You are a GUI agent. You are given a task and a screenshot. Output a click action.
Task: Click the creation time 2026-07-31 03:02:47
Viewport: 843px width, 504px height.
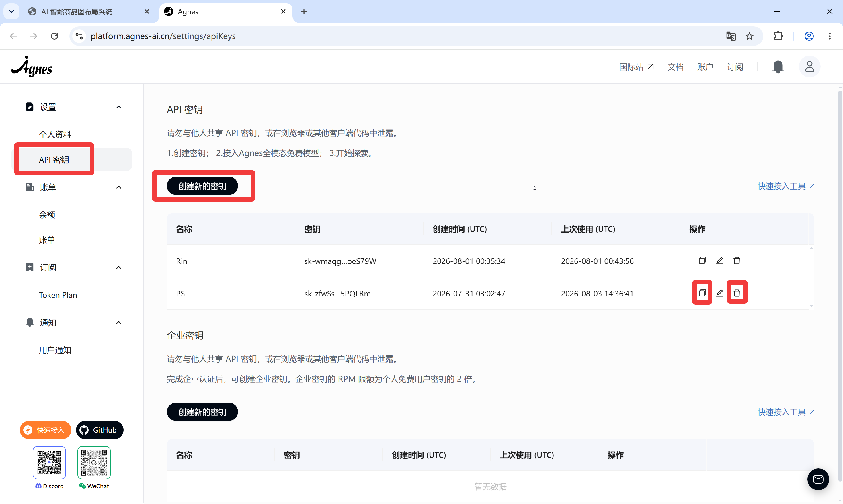click(469, 294)
